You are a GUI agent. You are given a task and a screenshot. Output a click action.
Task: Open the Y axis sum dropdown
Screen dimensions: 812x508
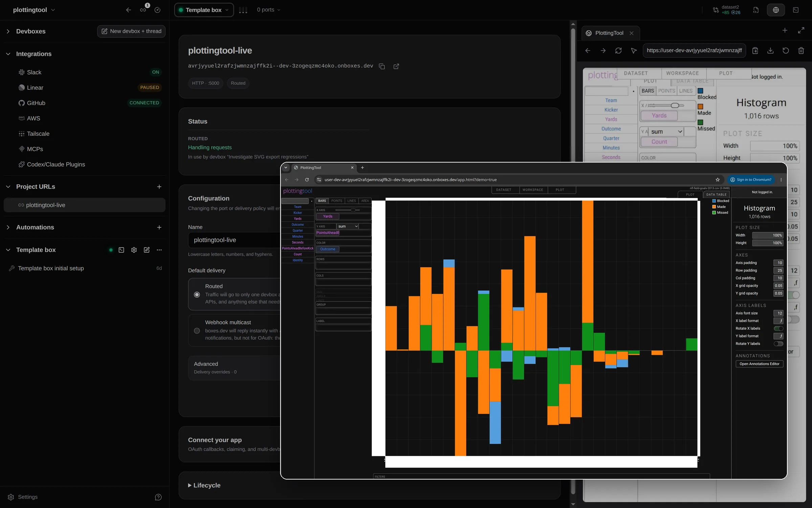tap(347, 226)
